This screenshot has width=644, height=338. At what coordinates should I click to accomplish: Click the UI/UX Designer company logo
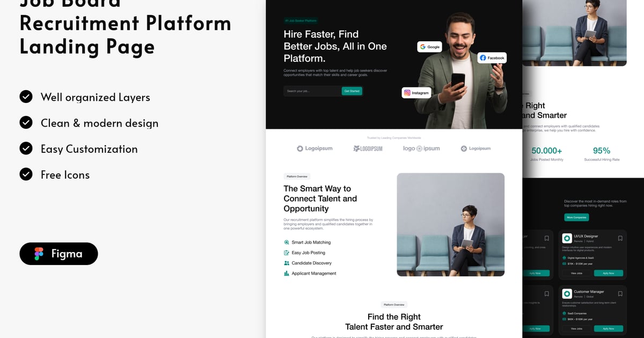pyautogui.click(x=567, y=238)
